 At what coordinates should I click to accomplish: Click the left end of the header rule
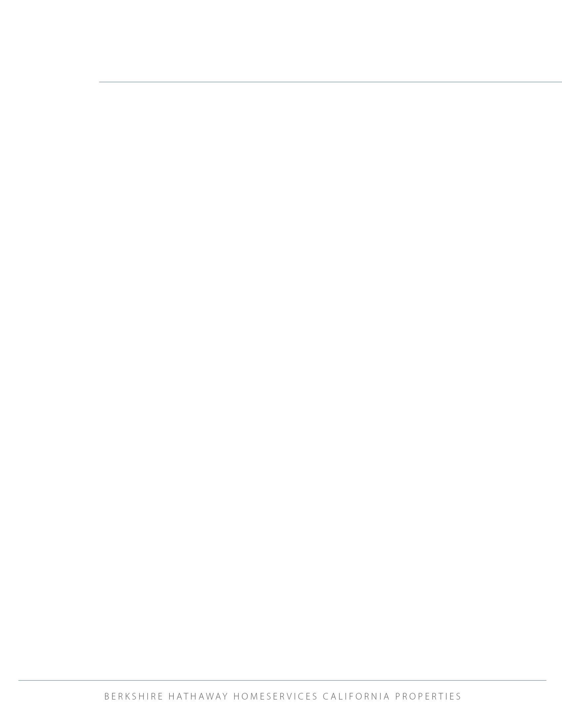pyautogui.click(x=100, y=82)
